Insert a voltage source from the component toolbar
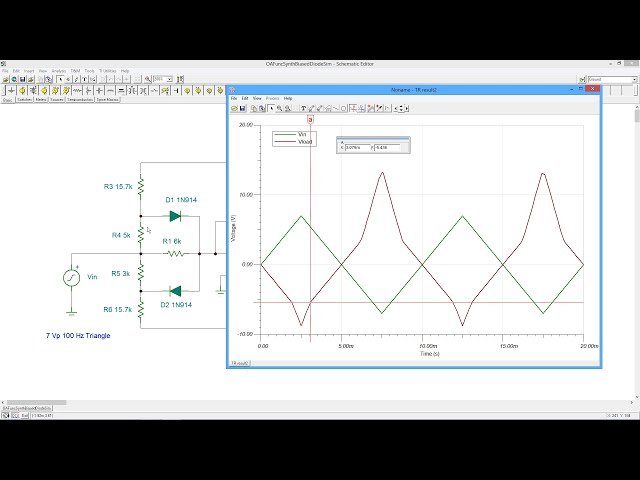The height and width of the screenshot is (480, 640). [x=22, y=91]
